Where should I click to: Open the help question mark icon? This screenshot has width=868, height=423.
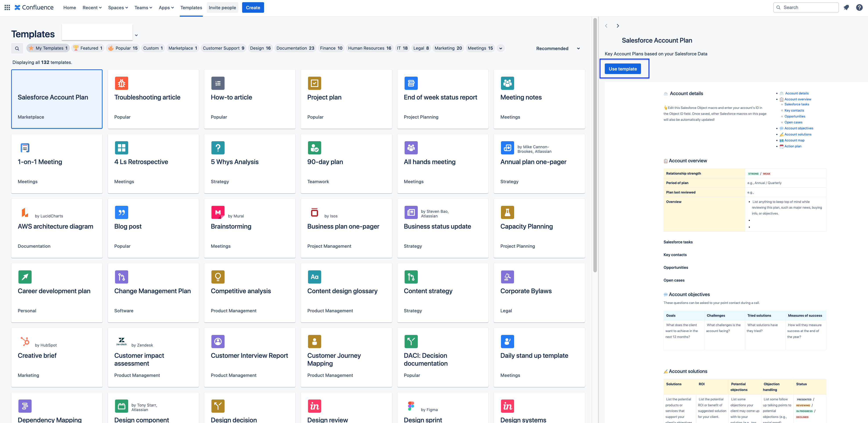[x=859, y=7]
